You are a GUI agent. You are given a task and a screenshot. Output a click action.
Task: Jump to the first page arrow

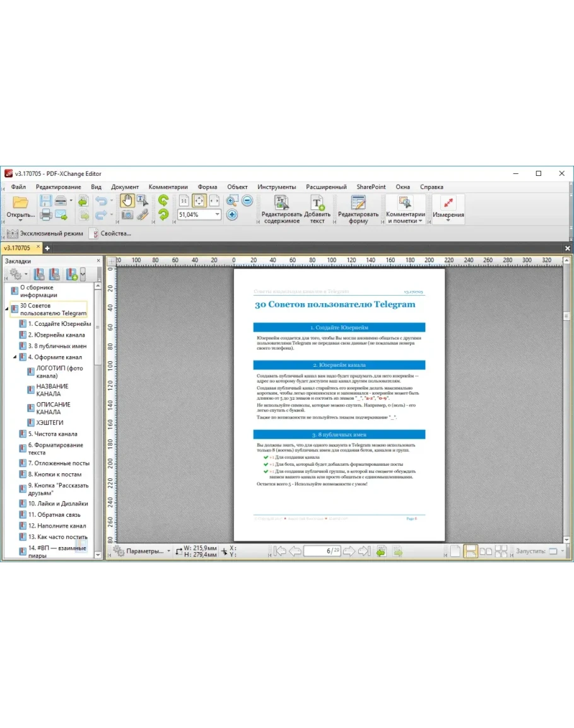280,552
